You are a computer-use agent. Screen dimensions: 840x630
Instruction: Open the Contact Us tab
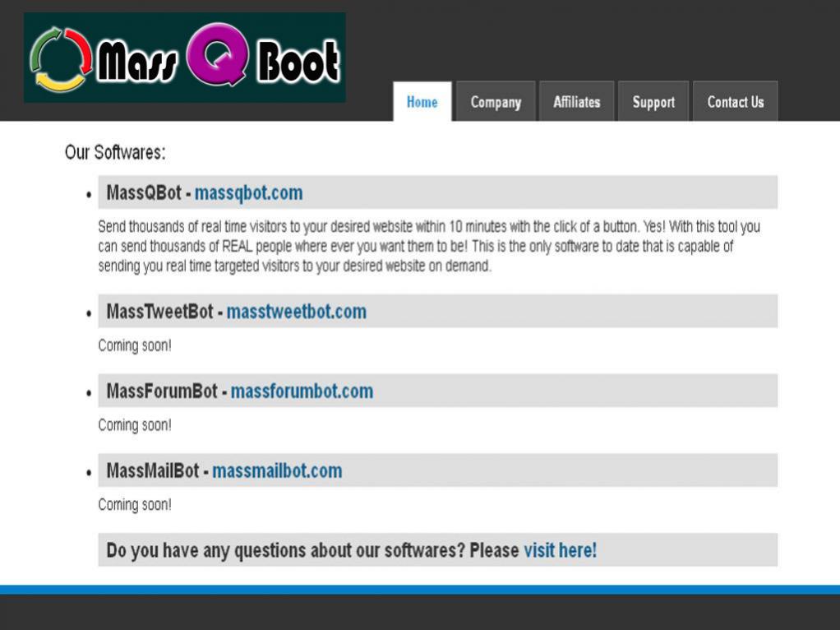pos(735,101)
